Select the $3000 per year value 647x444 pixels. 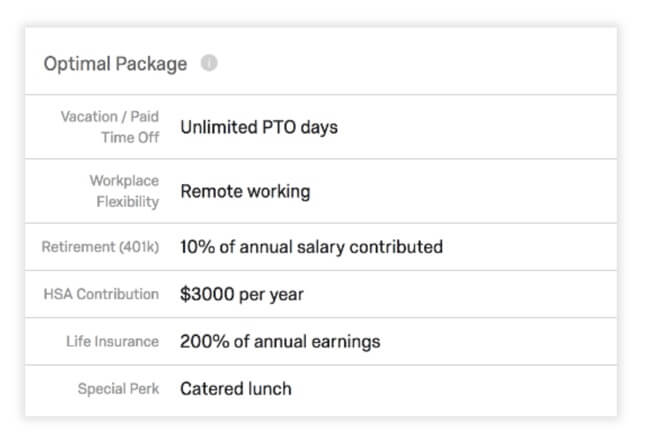(242, 294)
